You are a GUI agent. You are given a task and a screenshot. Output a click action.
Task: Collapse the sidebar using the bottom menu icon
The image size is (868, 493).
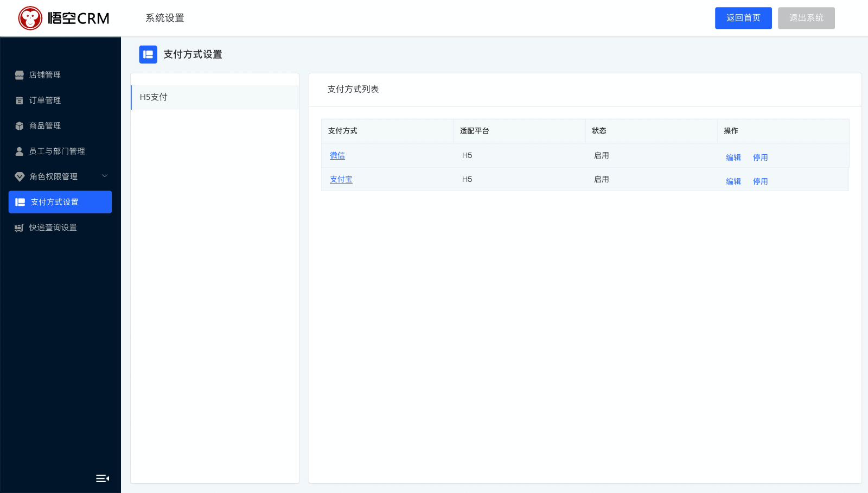pyautogui.click(x=103, y=478)
